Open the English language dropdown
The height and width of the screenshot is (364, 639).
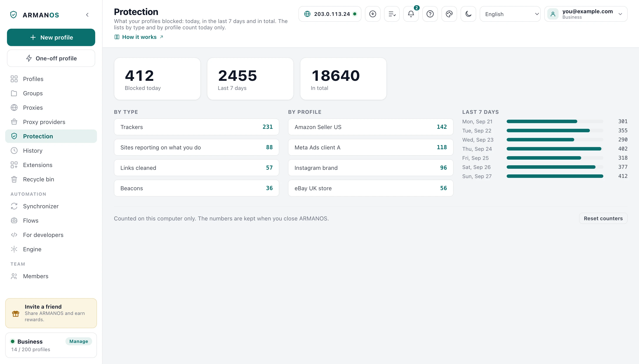[x=510, y=14]
